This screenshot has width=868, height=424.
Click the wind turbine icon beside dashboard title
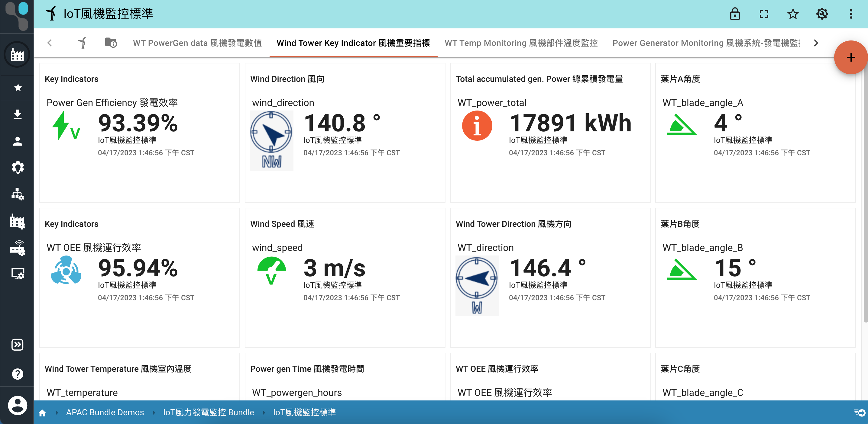[51, 14]
